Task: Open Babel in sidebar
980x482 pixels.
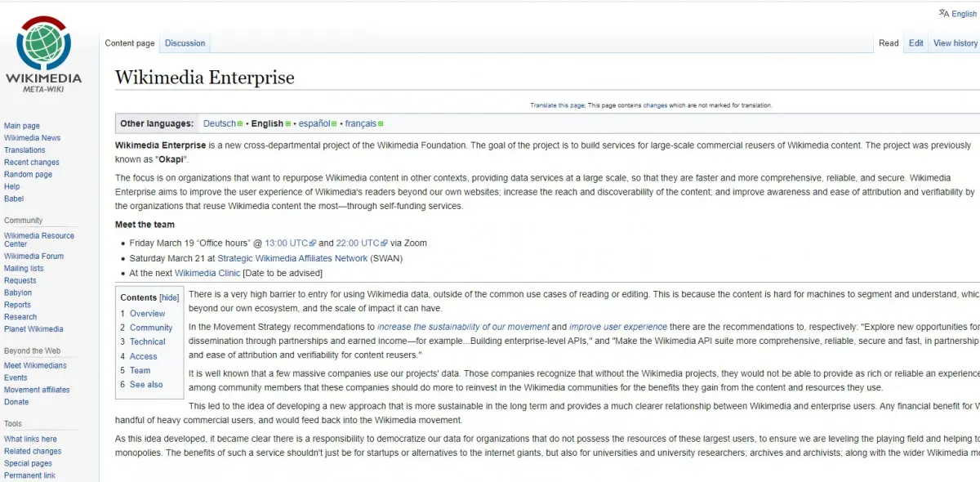Action: click(14, 199)
